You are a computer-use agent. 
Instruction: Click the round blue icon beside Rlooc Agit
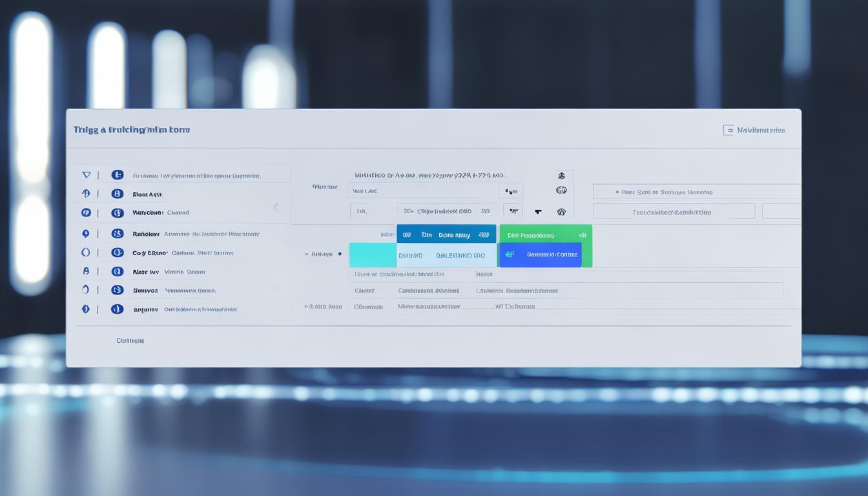117,193
